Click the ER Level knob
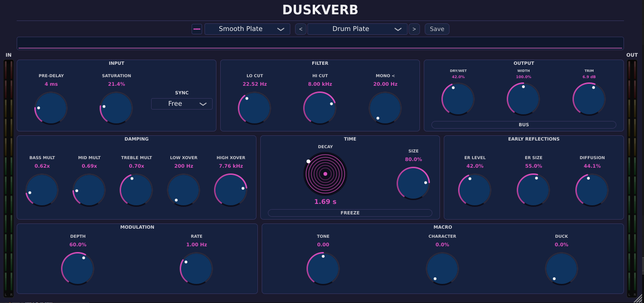Viewport: 644px width, 303px height. click(475, 190)
